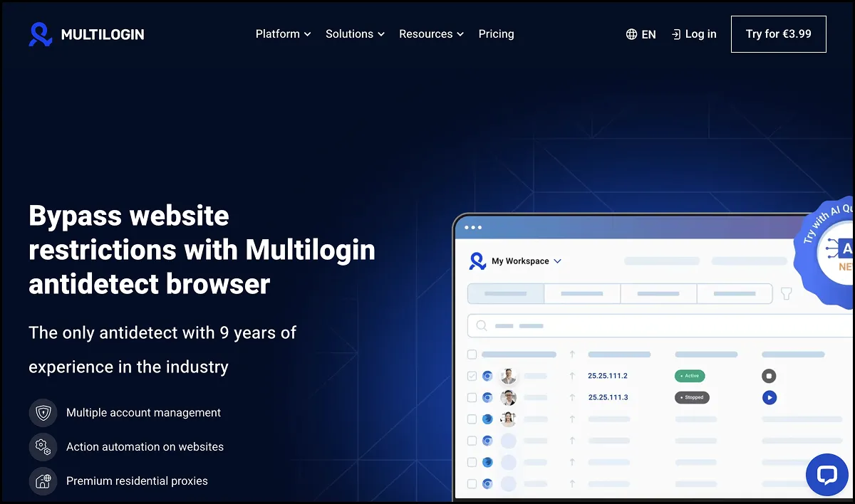Open the live chat bubble
This screenshot has width=855, height=504.
pos(826,475)
